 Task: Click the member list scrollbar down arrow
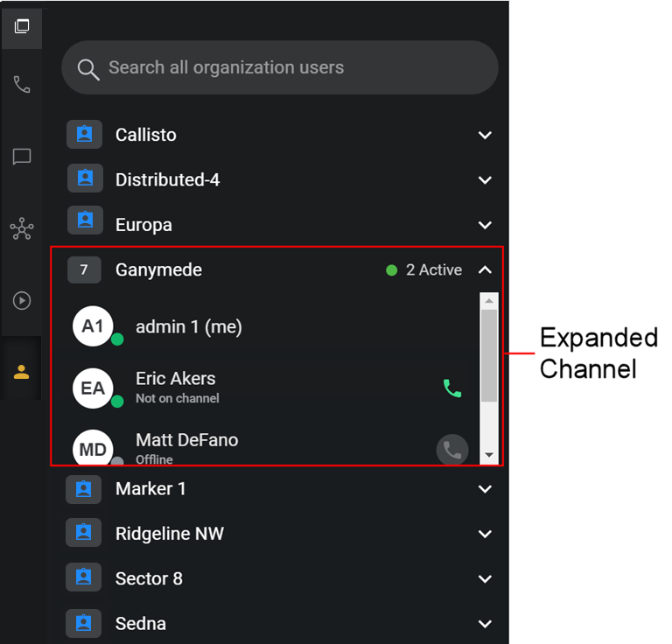pos(489,455)
